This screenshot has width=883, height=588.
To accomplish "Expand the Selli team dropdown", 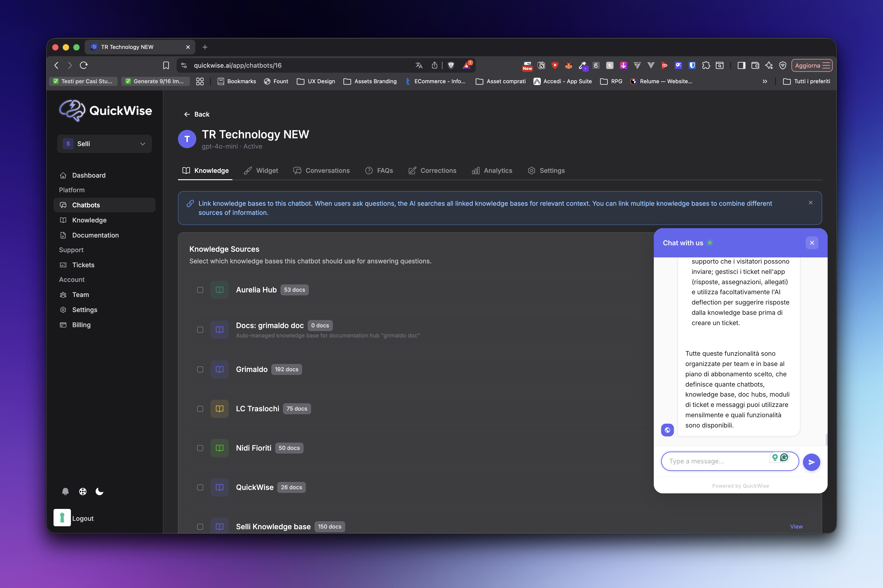I will 104,144.
